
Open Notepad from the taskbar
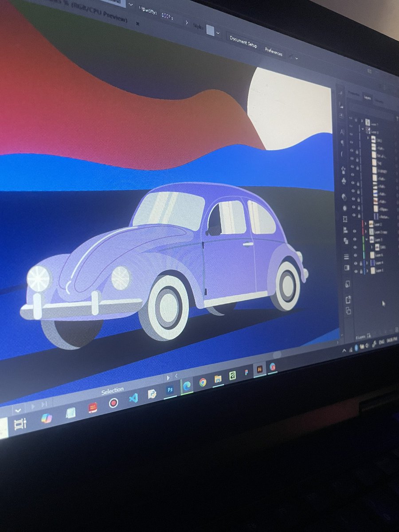pyautogui.click(x=70, y=413)
